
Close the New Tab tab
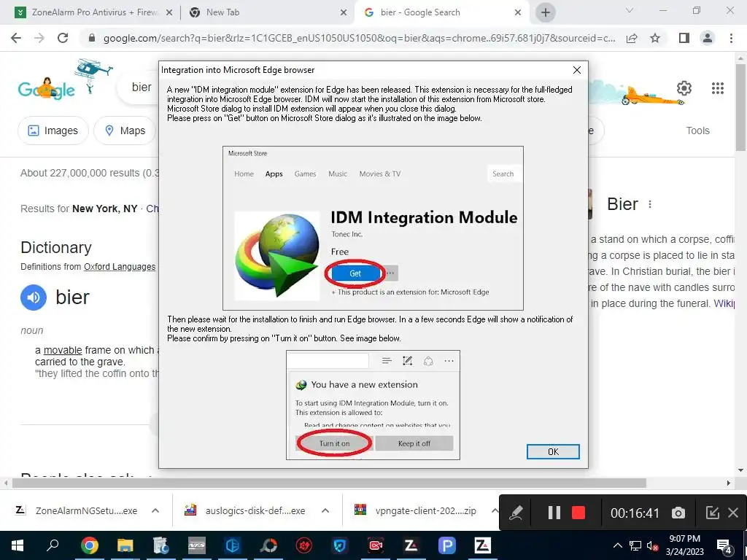click(344, 13)
